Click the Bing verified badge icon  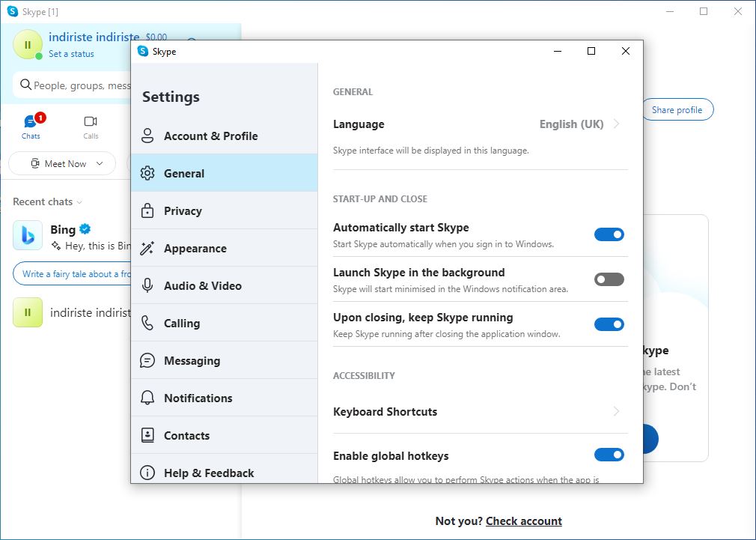(85, 228)
